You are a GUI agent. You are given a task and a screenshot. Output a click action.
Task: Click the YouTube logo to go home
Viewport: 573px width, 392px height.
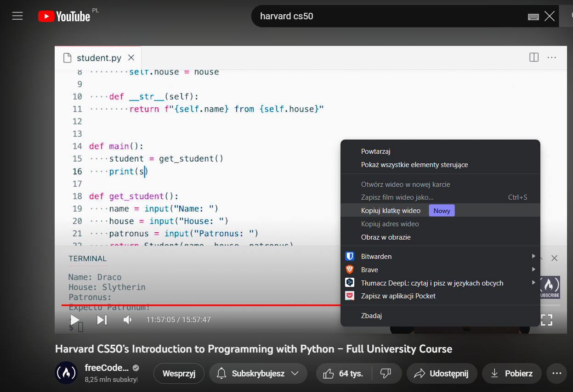tap(64, 17)
